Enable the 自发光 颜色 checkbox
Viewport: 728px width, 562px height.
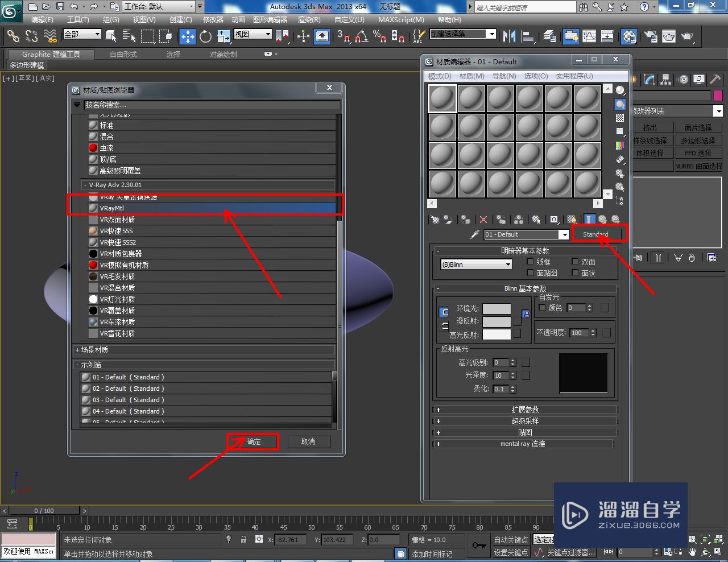(542, 308)
